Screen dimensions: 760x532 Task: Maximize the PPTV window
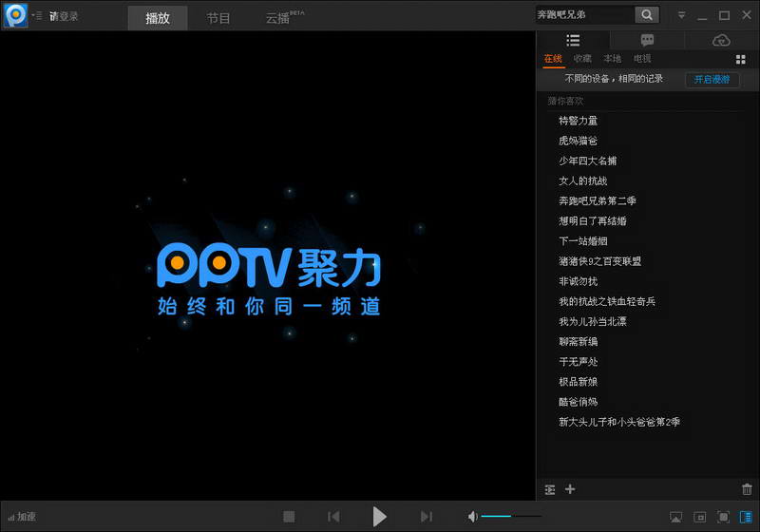(x=724, y=15)
